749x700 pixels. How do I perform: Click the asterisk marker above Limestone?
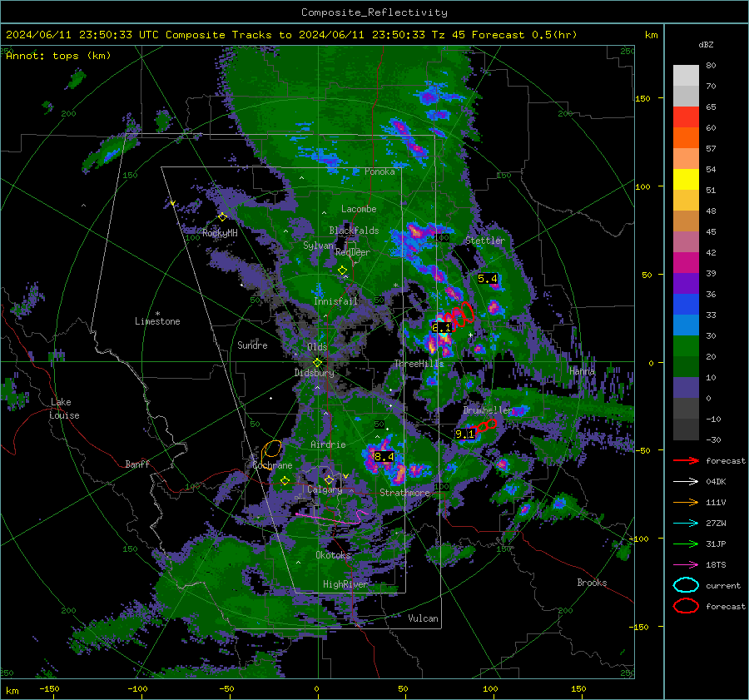pyautogui.click(x=157, y=314)
